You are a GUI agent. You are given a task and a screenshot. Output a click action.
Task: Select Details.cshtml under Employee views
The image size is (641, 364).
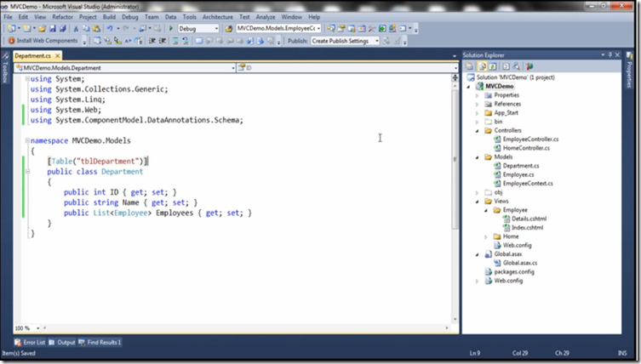(529, 219)
